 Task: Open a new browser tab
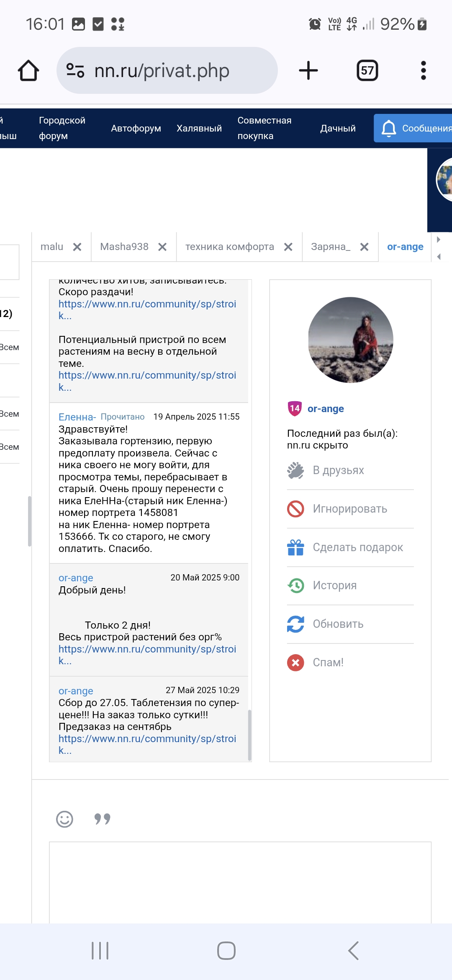coord(308,70)
